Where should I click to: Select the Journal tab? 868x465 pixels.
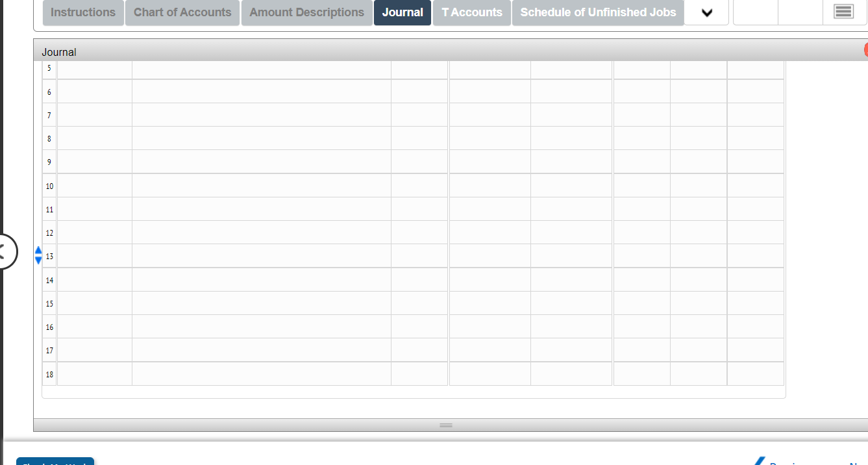[402, 12]
